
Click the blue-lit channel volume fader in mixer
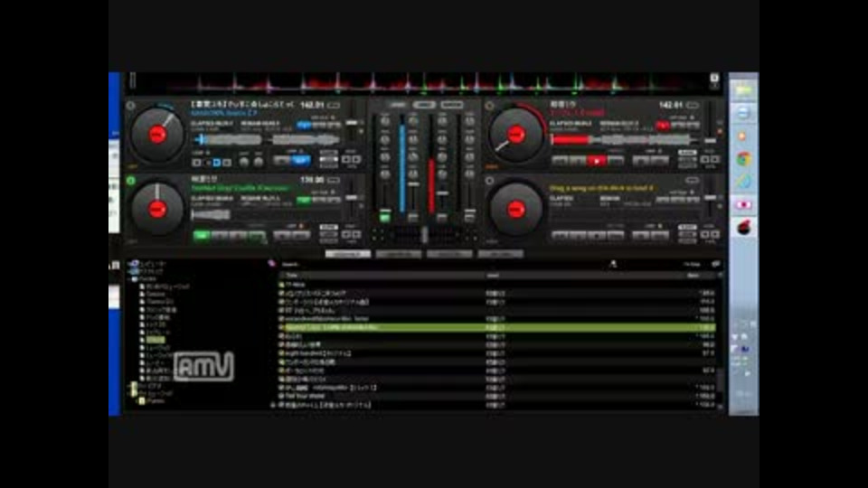pos(413,183)
